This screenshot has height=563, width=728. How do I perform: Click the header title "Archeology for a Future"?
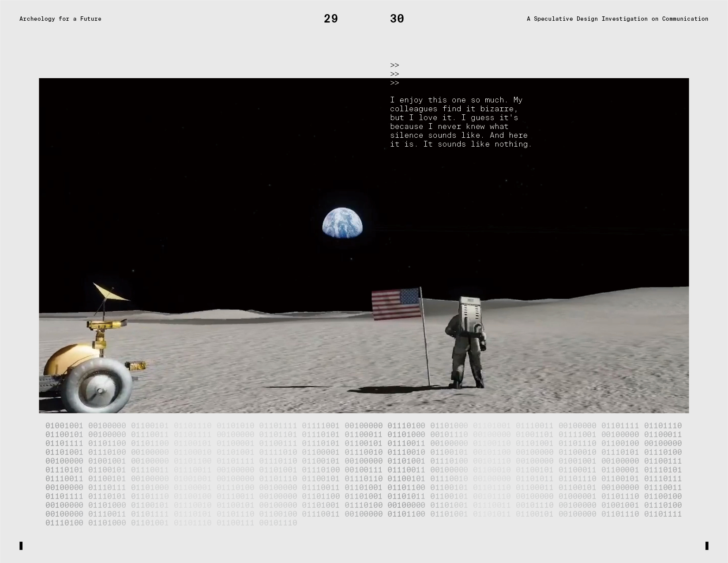pyautogui.click(x=60, y=19)
